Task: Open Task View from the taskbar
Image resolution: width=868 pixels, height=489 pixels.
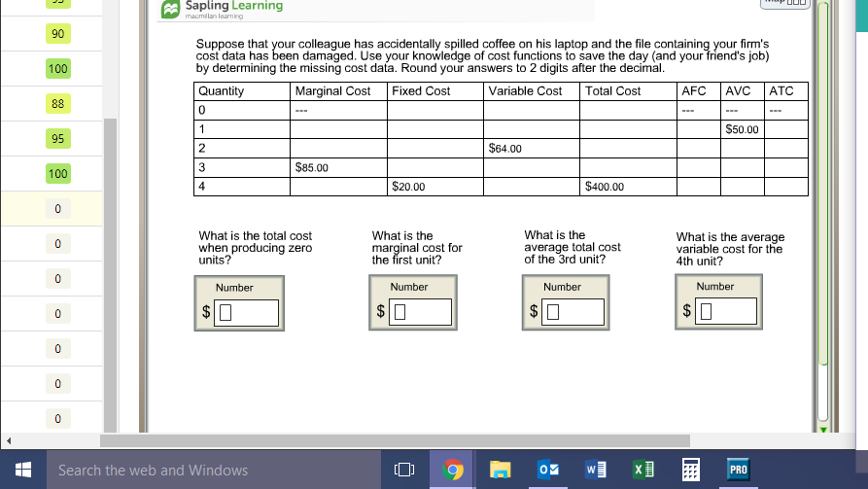Action: point(404,470)
